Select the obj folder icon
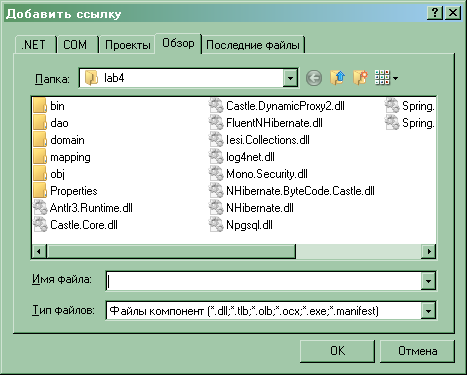 point(40,174)
